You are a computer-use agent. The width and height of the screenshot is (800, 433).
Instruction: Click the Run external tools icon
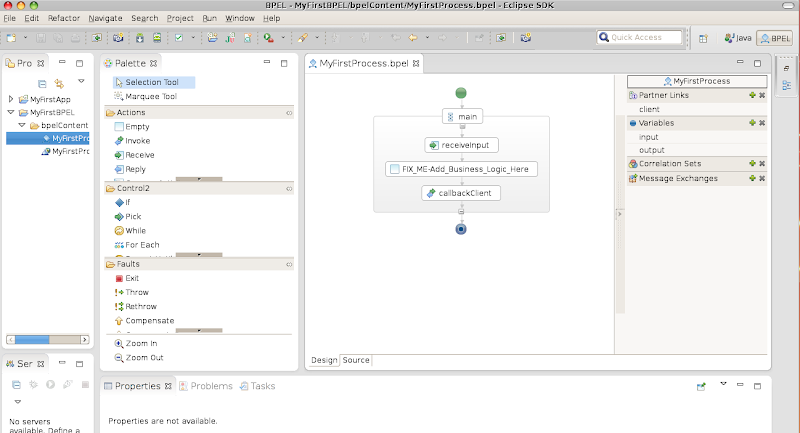click(268, 38)
